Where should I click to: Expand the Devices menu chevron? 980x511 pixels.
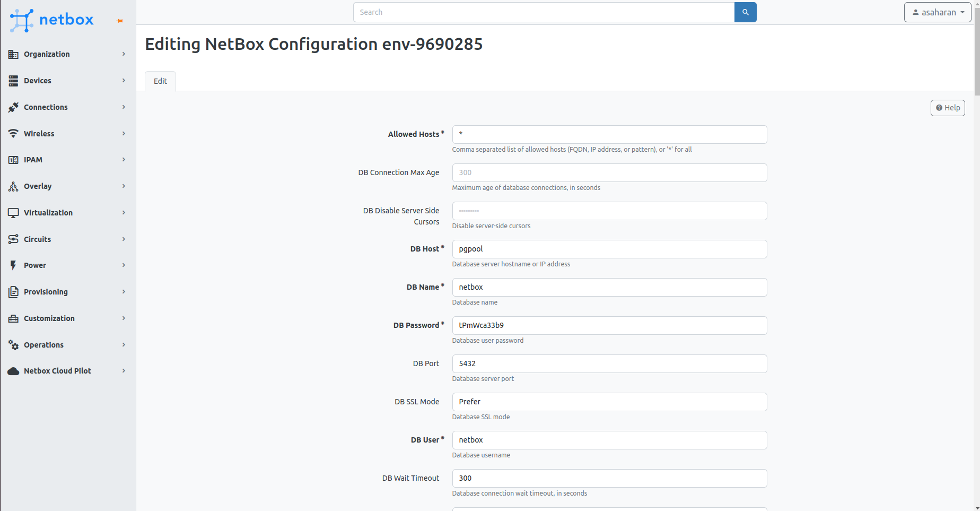tap(124, 81)
